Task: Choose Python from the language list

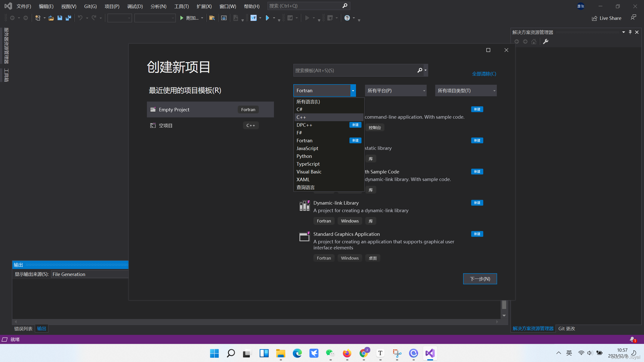Action: (304, 156)
